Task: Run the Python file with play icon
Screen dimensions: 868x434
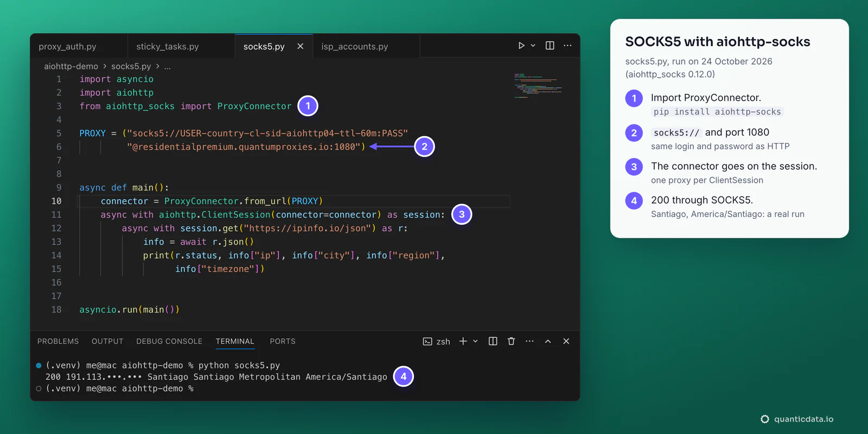Action: point(521,46)
